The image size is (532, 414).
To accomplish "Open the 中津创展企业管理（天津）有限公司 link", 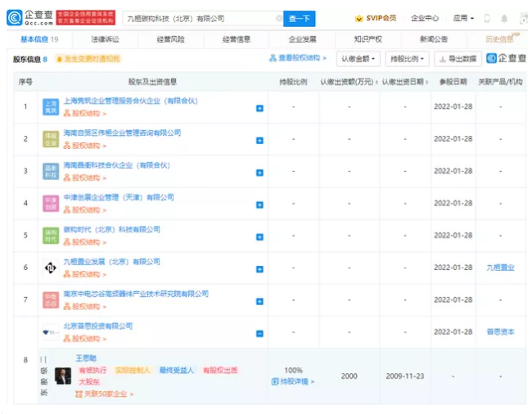I will 119,197.
